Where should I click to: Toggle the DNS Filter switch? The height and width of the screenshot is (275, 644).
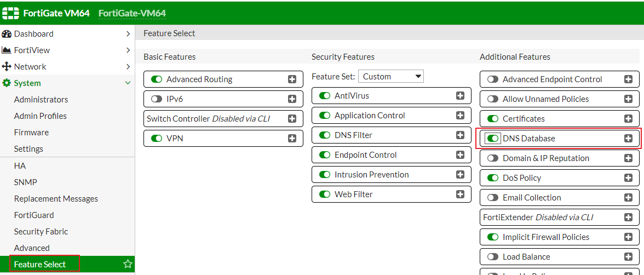pos(324,135)
